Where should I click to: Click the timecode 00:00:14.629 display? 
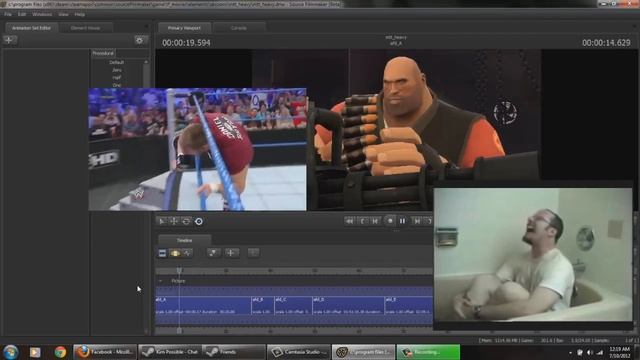[606, 43]
